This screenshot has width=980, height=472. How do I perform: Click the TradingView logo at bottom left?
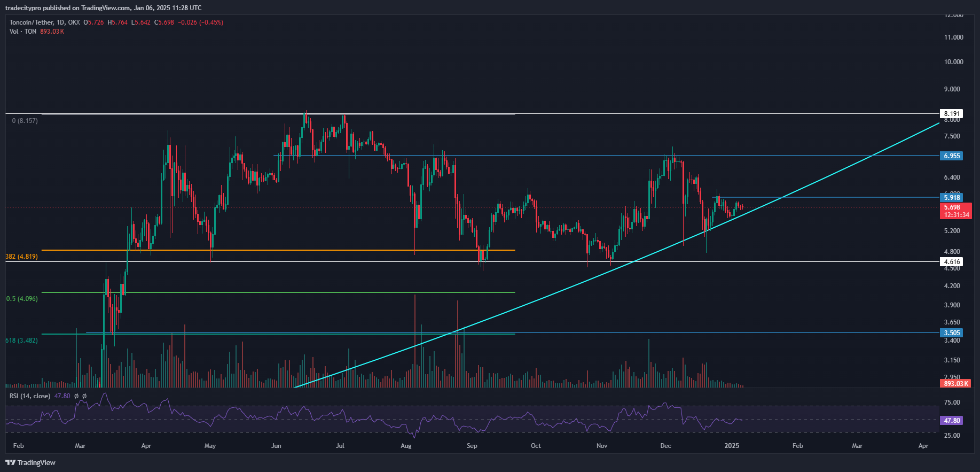pos(30,462)
